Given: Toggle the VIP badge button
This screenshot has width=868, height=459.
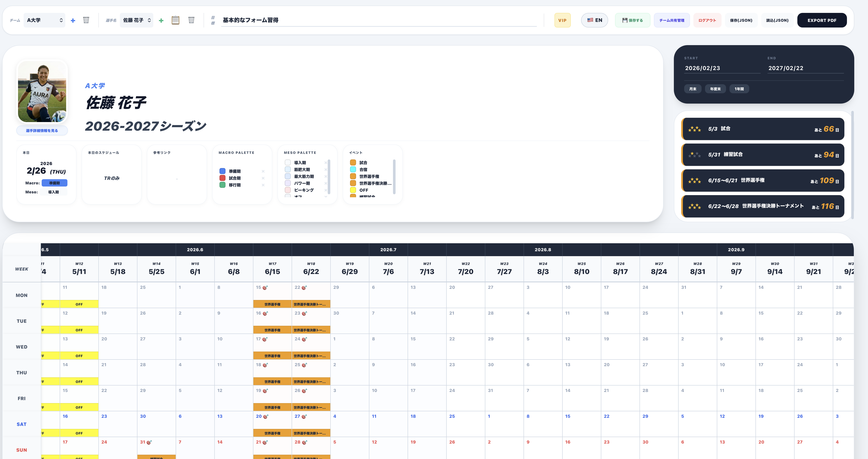Looking at the screenshot, I should 562,20.
